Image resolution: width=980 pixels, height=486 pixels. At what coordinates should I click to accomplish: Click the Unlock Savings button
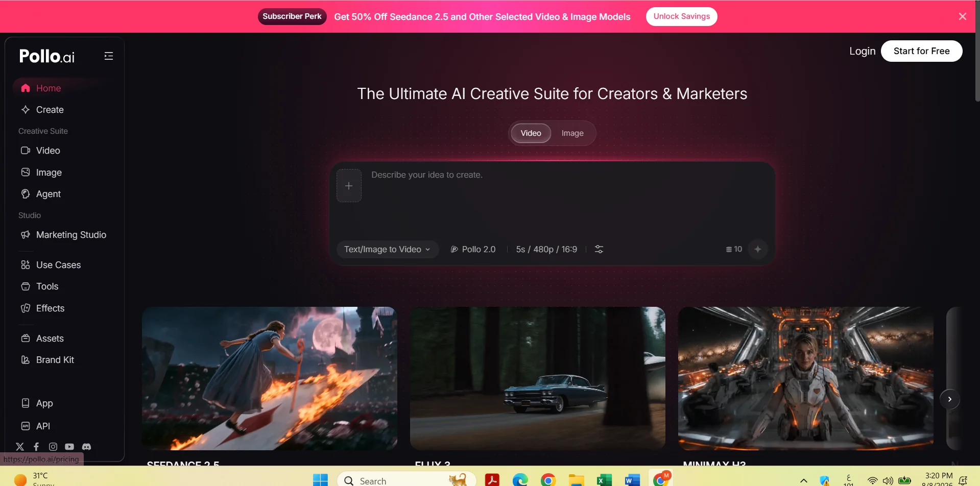click(681, 16)
